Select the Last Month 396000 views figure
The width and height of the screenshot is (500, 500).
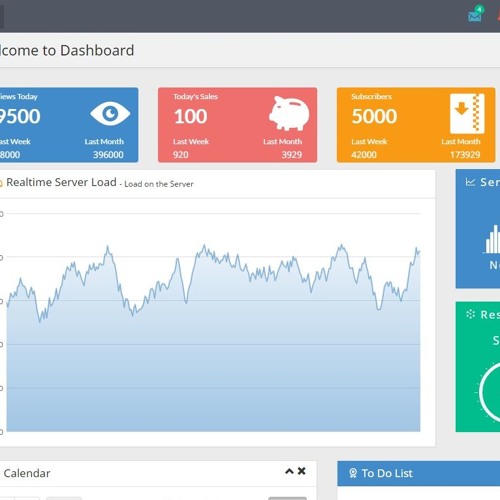pyautogui.click(x=108, y=155)
